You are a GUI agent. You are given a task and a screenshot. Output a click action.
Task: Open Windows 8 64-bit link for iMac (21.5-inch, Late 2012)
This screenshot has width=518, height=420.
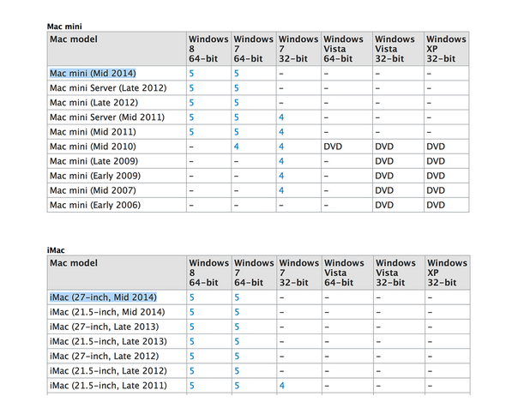pos(191,371)
